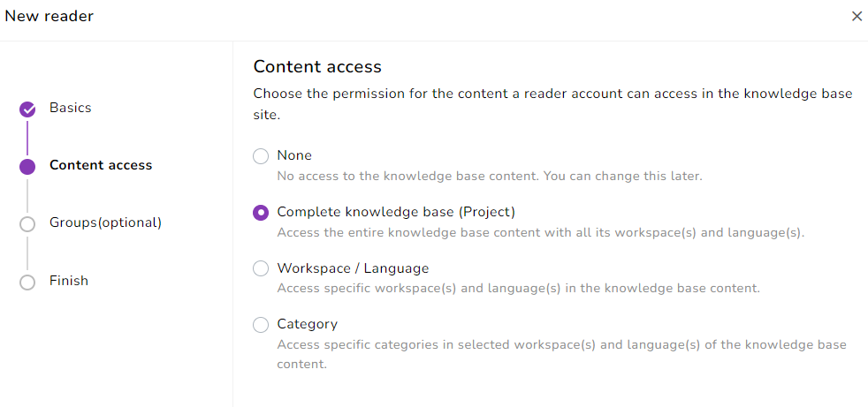The height and width of the screenshot is (407, 868).
Task: Click the Finish step circle
Action: tap(27, 283)
